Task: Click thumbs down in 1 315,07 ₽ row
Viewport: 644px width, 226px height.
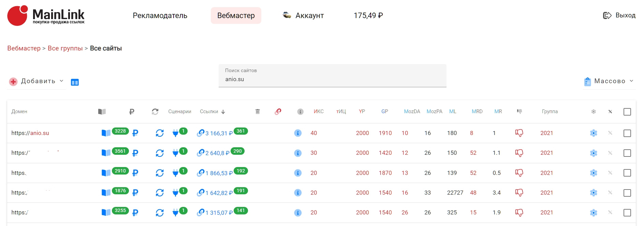Action: click(x=519, y=213)
